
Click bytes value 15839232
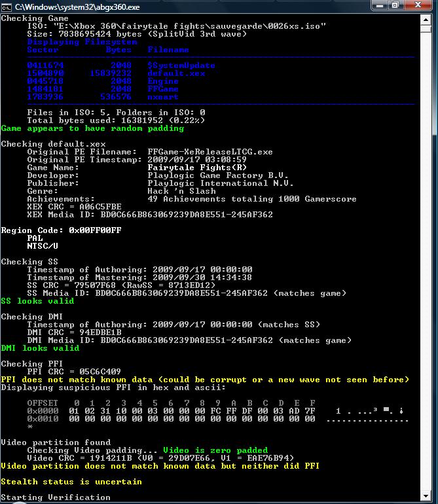[x=111, y=73]
